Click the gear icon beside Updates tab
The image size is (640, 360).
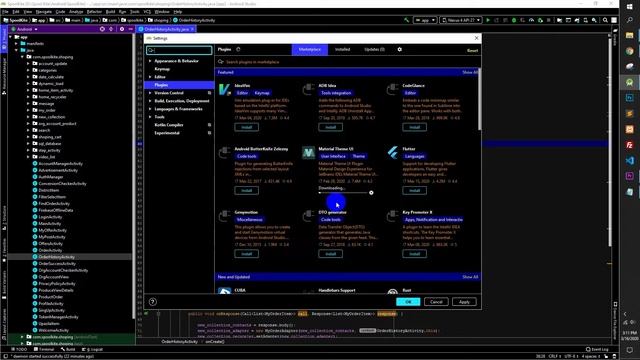400,49
